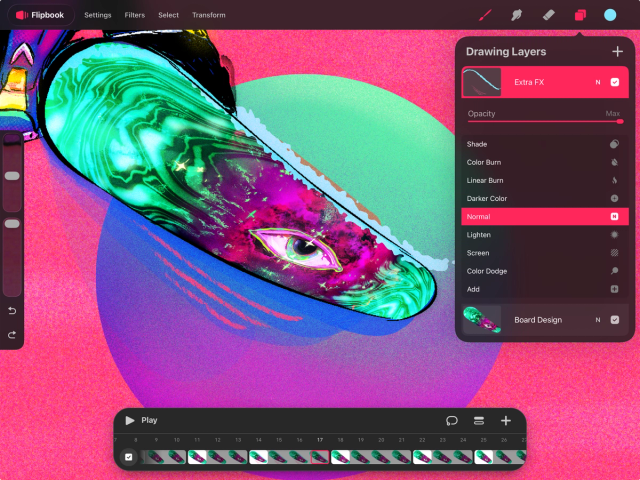Viewport: 640px width, 480px height.
Task: Click the Shade mode icon
Action: 614,144
